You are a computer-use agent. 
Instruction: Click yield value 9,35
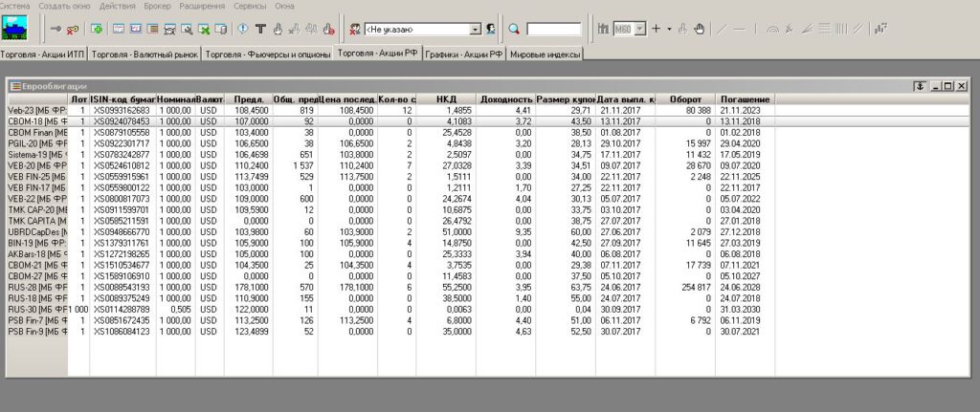tap(523, 232)
